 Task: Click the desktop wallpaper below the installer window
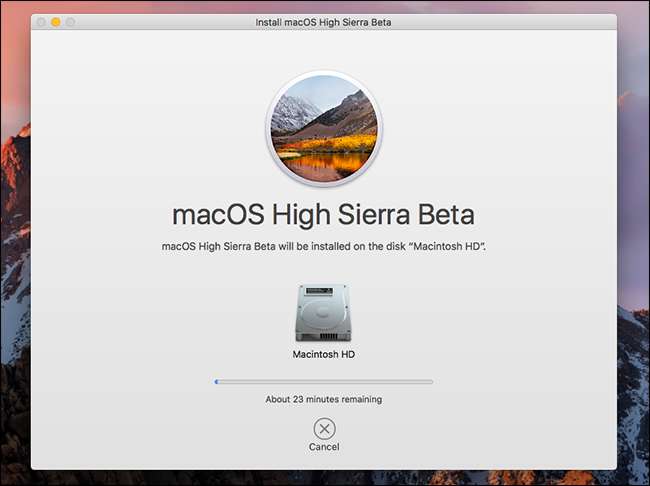324,478
